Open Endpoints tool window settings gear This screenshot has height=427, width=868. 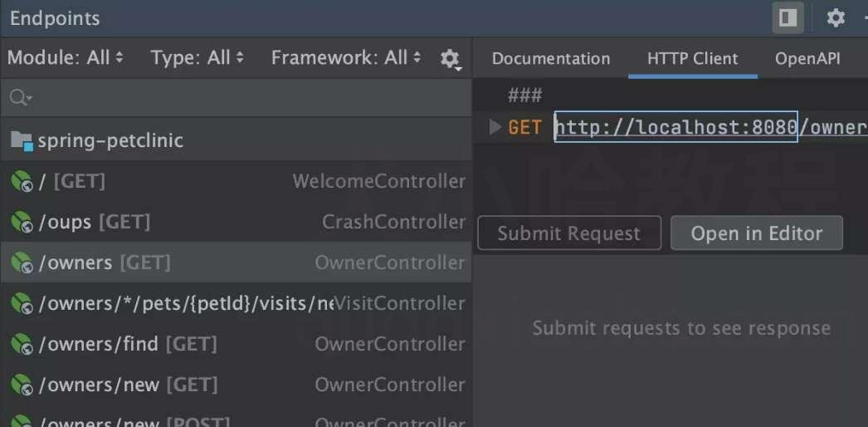coord(836,18)
